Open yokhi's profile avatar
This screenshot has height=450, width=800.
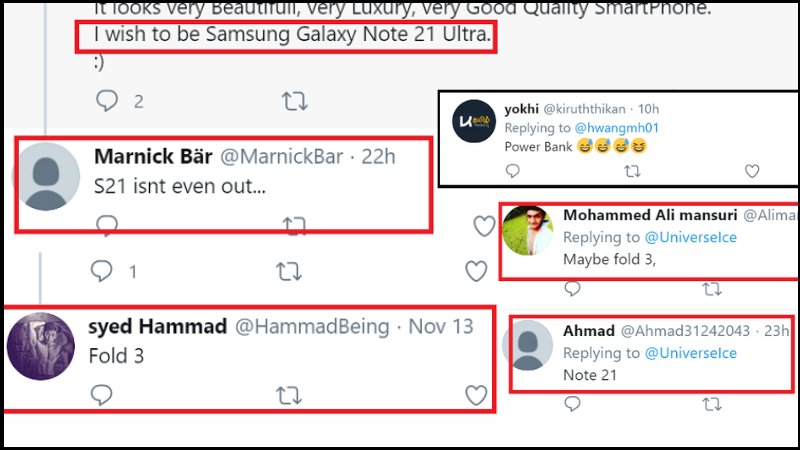472,126
